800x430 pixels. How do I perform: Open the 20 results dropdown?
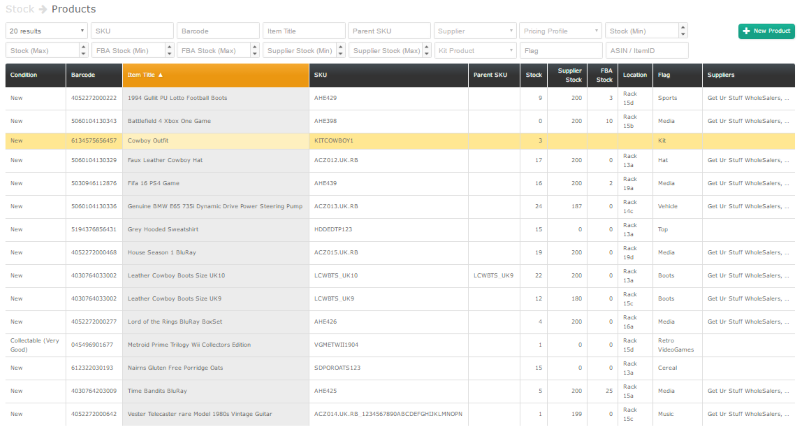pyautogui.click(x=46, y=31)
